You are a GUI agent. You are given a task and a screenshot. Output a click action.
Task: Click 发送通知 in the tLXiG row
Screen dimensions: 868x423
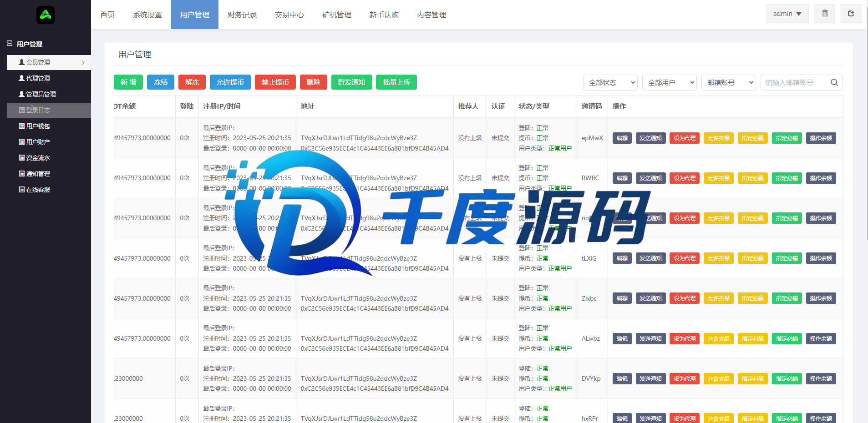(x=650, y=258)
